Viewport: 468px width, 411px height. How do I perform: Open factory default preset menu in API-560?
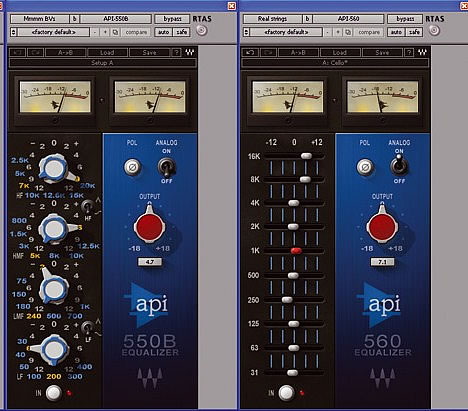tap(286, 32)
